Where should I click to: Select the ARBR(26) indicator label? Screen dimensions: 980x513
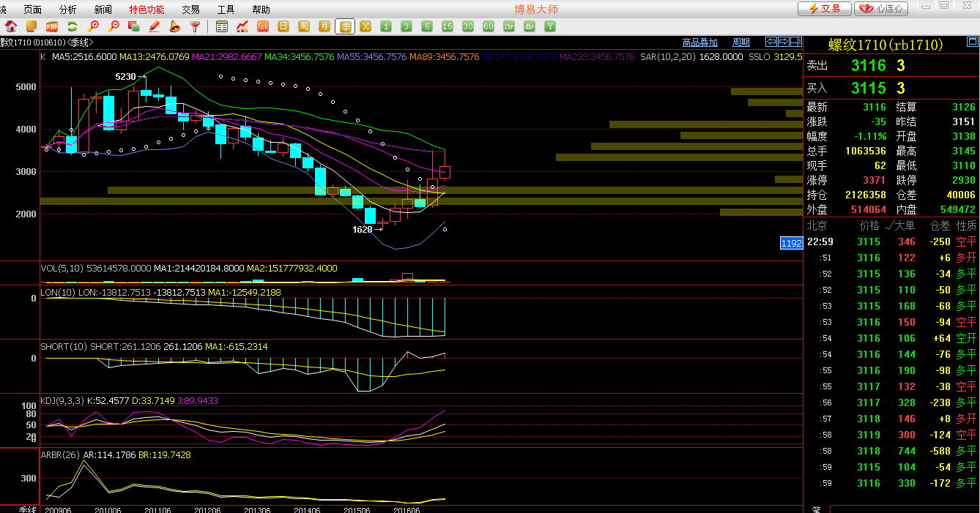pos(61,454)
